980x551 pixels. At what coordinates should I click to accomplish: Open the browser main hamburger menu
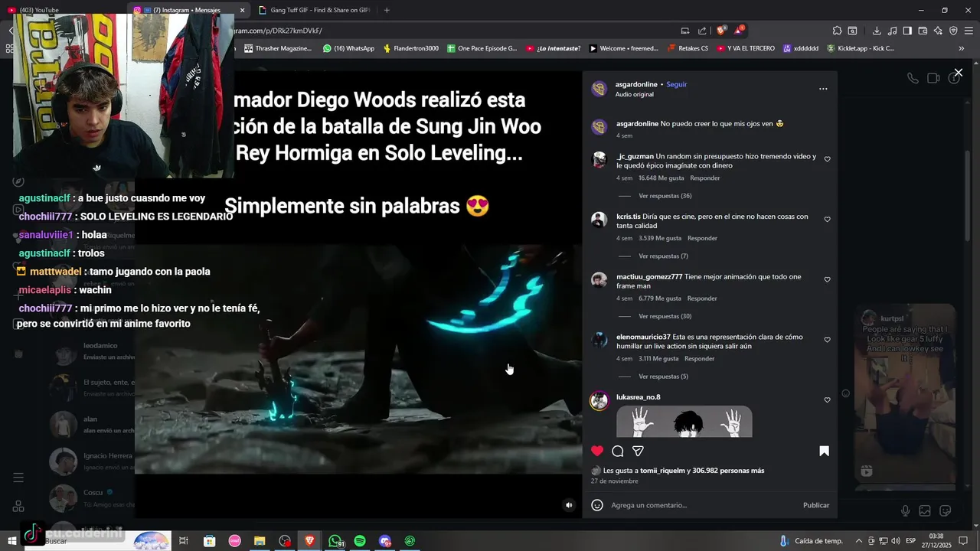[x=969, y=31]
